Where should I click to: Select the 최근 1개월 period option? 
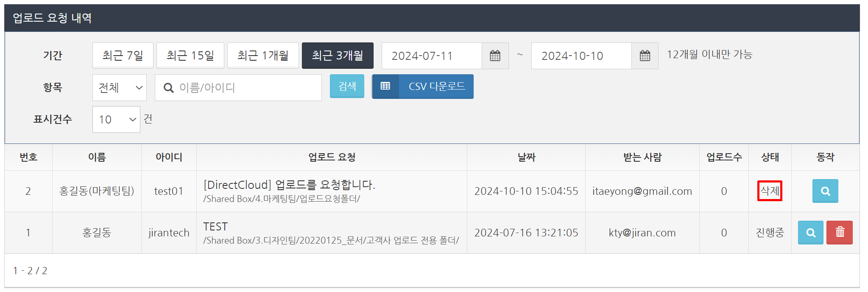(263, 56)
